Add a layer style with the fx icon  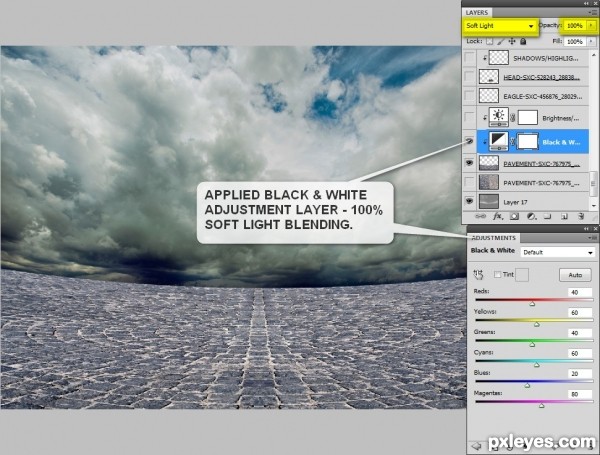tap(497, 217)
